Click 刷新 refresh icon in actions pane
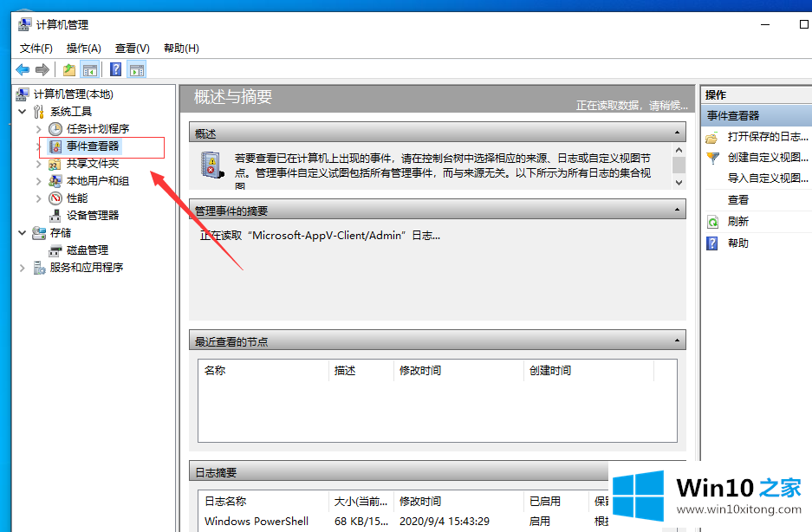 point(712,222)
